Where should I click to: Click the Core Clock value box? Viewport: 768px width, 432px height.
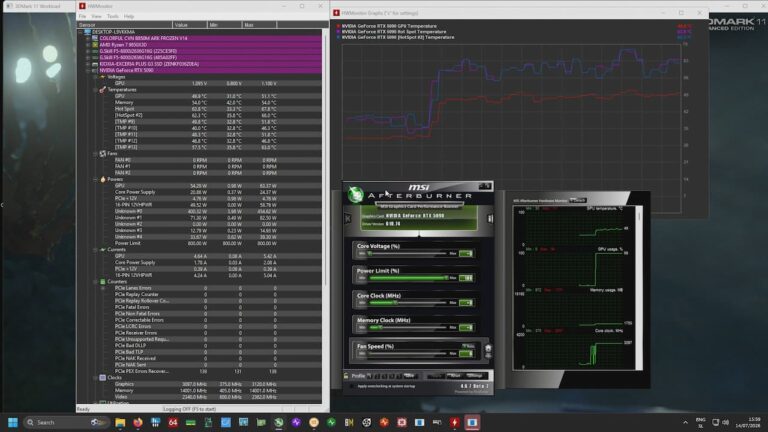click(466, 303)
